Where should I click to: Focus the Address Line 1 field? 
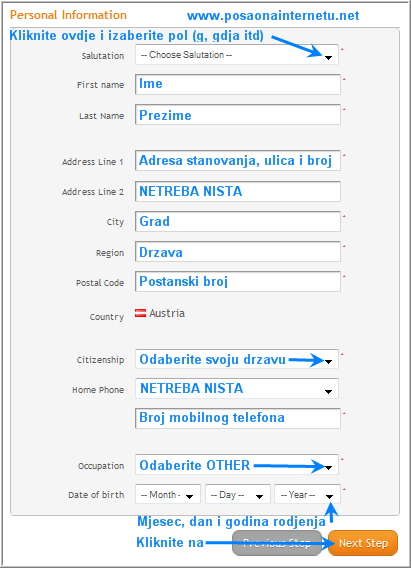point(238,160)
